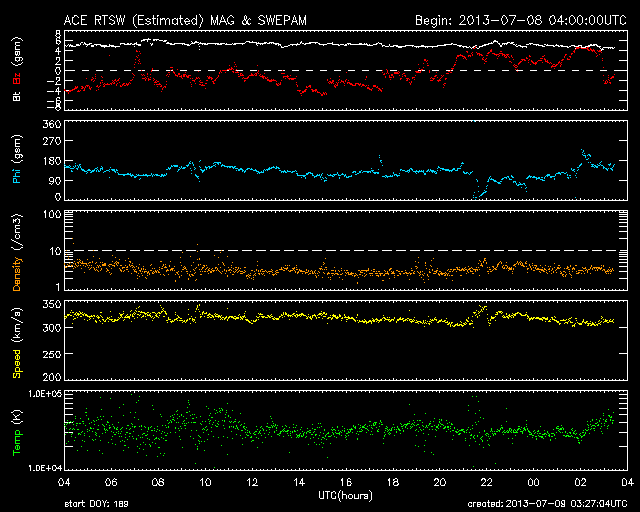Click the '-2' tick label on the Bz axis
This screenshot has width=640, height=512.
(55, 81)
